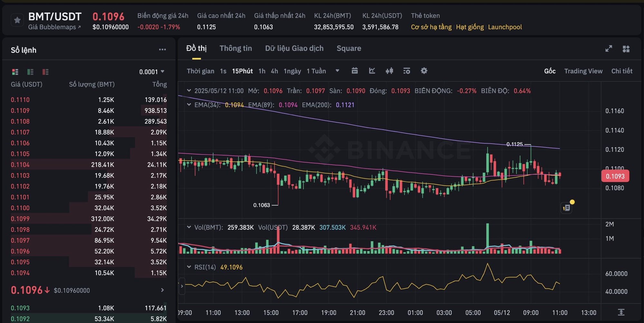Show sell orders only order book view
Screen dimensions: 644x323
click(x=45, y=72)
